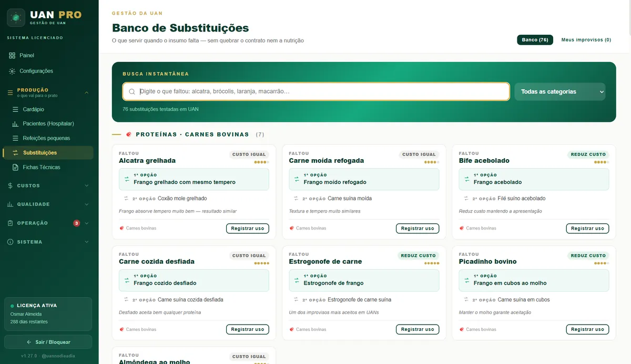This screenshot has height=364, width=631.
Task: Click CUSTO IGUAL badge on Alcatra grelhada
Action: tap(249, 154)
